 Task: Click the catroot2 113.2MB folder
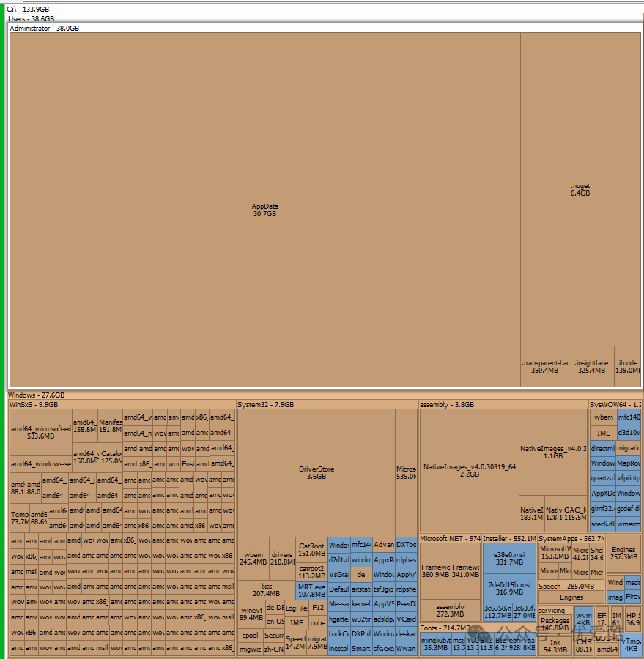click(311, 572)
